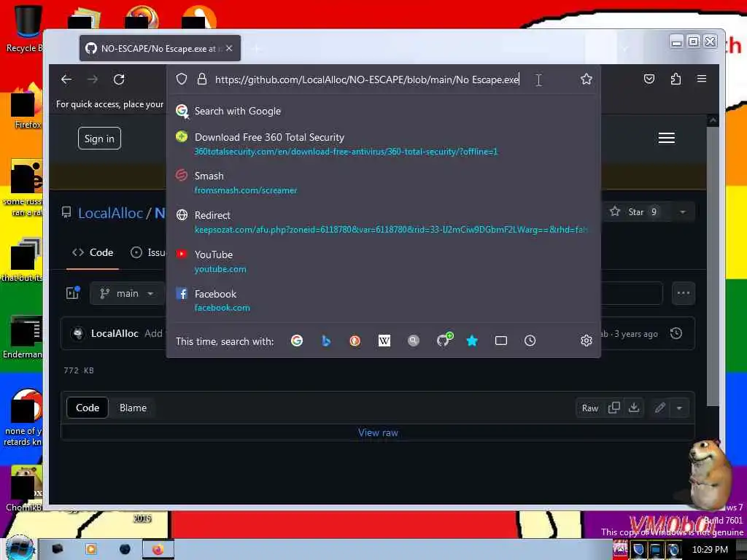Click the 10:29 PM taskbar clock

click(x=709, y=550)
